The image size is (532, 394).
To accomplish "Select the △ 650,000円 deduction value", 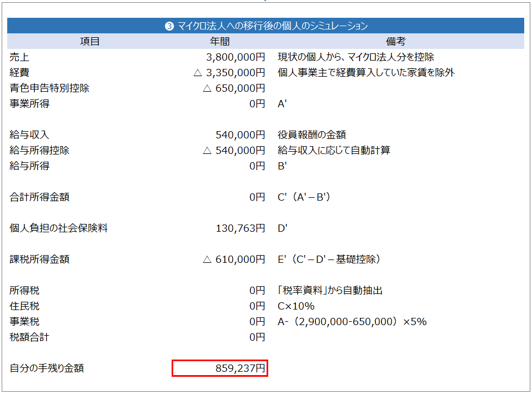I will 233,88.
